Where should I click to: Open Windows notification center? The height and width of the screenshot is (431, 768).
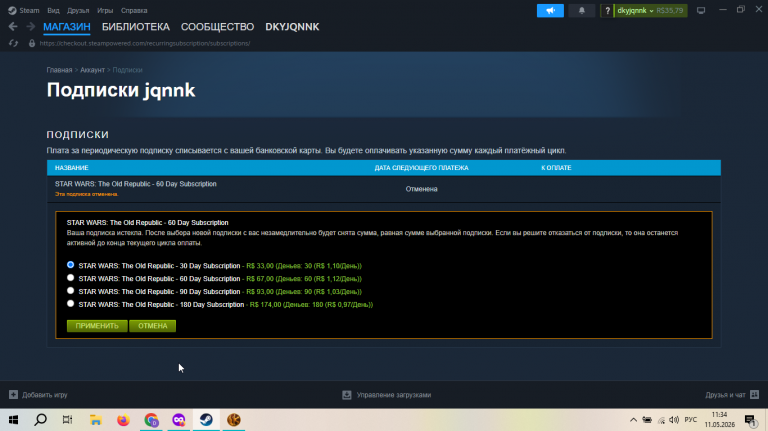750,420
